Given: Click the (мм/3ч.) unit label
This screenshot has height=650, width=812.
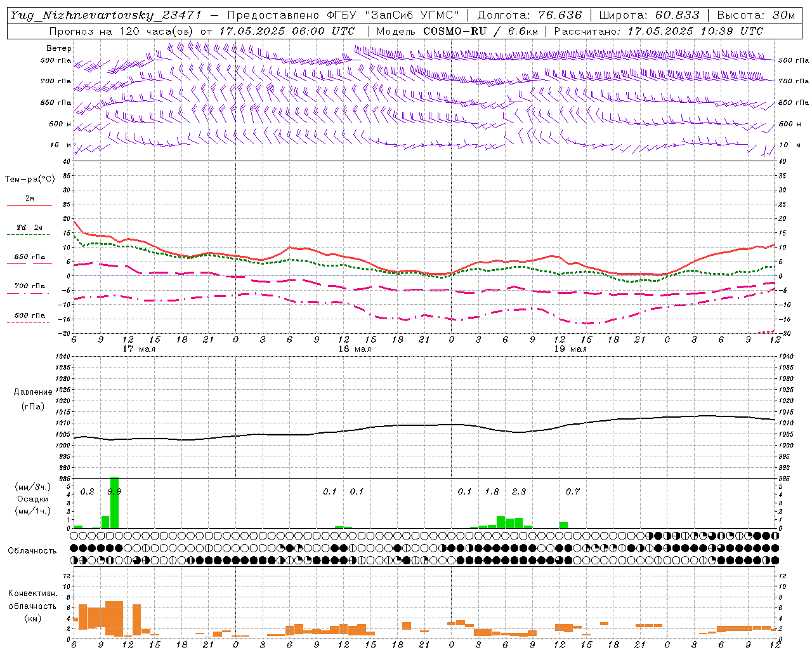Looking at the screenshot, I should tap(33, 487).
